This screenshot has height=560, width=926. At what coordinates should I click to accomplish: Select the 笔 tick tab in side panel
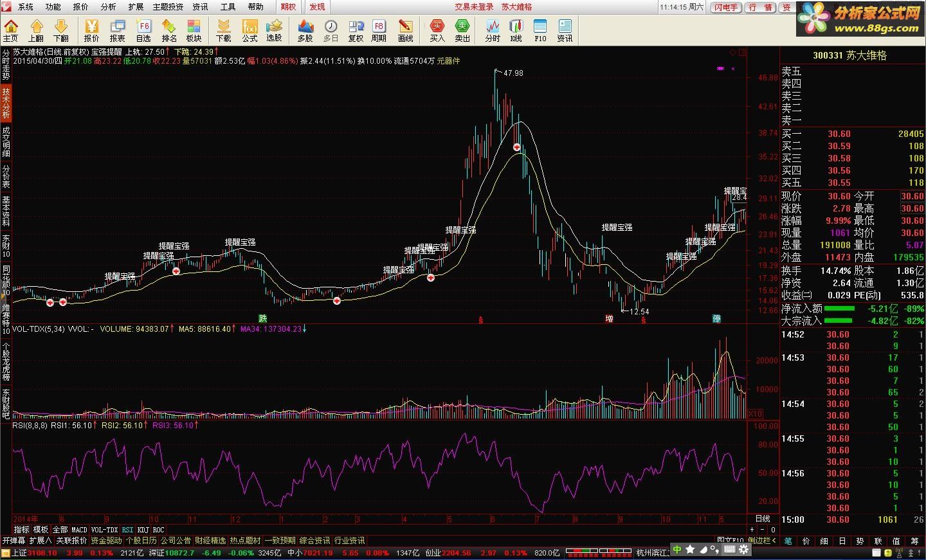pos(788,541)
